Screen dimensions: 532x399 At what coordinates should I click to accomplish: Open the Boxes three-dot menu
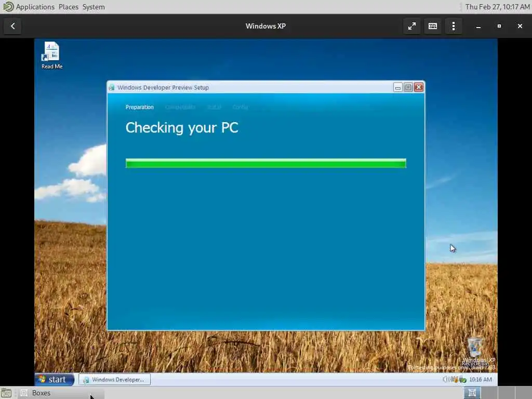(453, 26)
